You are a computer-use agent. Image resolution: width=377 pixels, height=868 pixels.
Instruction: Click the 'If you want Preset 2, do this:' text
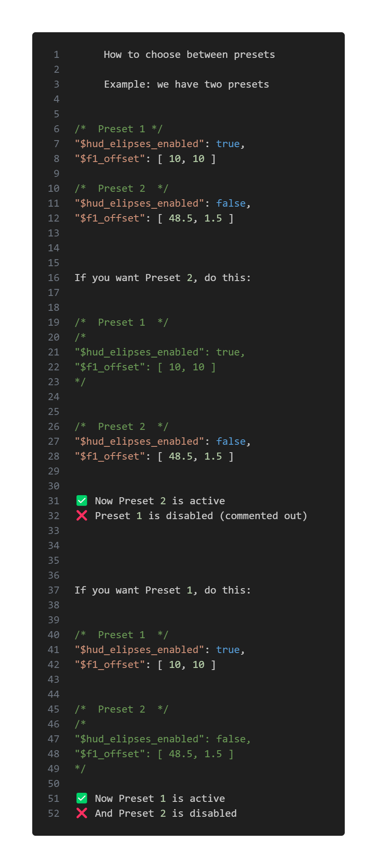(163, 278)
